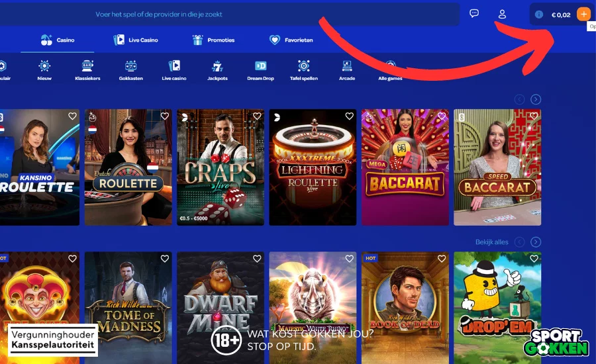
Task: Open the Drop'Em slot tile
Action: [x=497, y=308]
